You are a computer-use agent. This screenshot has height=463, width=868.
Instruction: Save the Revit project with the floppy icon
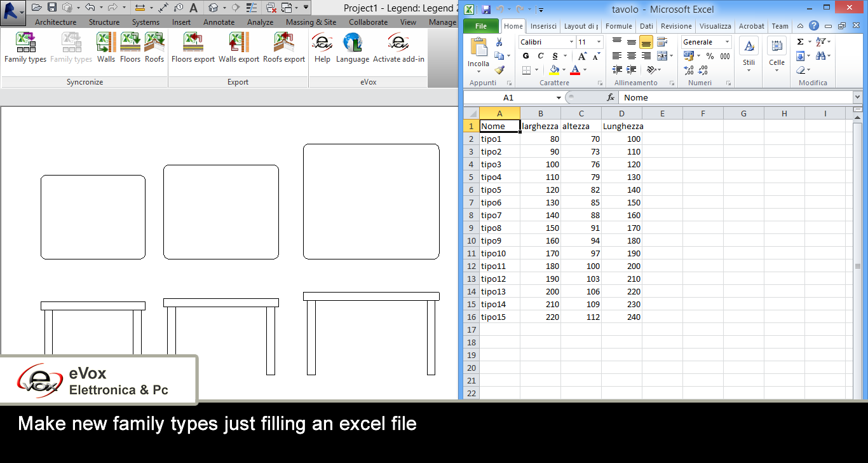coord(52,8)
